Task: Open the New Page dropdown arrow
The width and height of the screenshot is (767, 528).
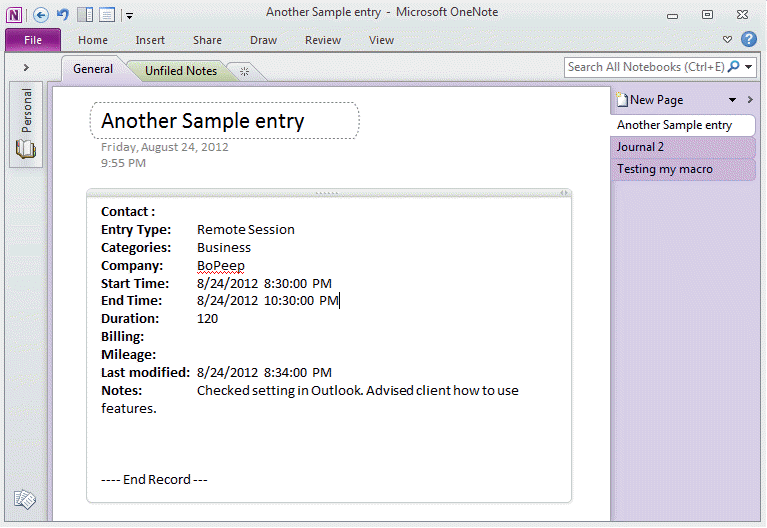Action: 732,100
